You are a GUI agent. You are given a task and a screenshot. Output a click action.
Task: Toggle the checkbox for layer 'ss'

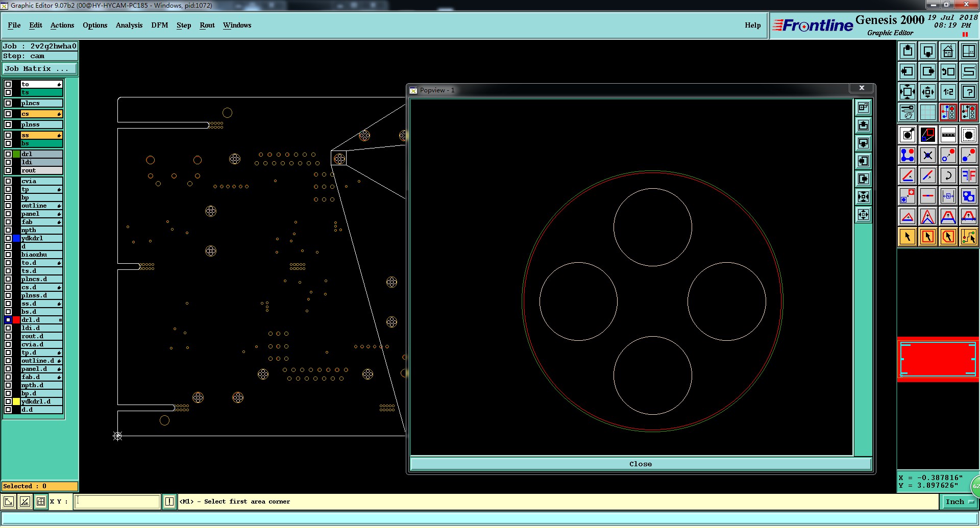pyautogui.click(x=8, y=135)
